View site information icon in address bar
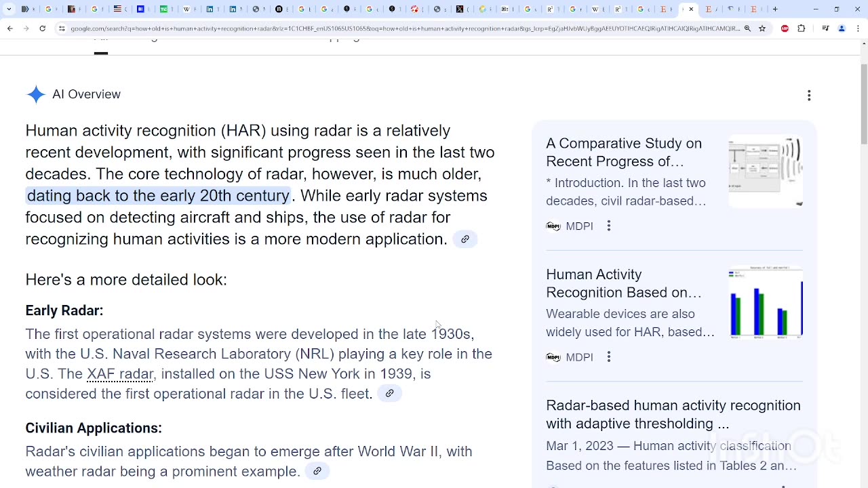Viewport: 868px width, 488px height. [x=62, y=28]
